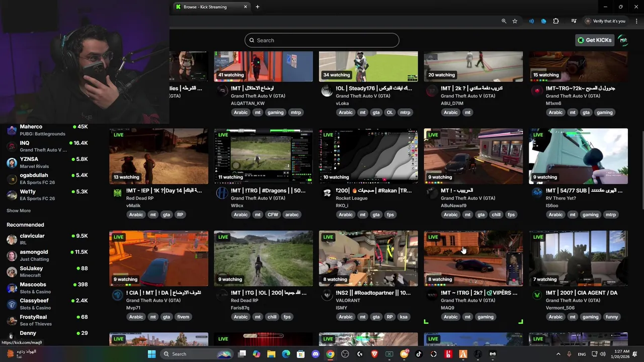Close the Browse - Kick Streaming tab
Screen dimensions: 644x362
click(x=246, y=7)
